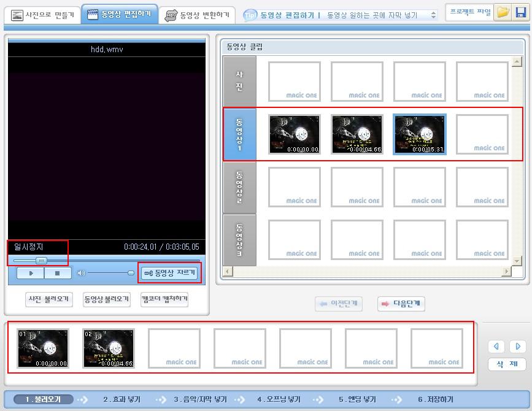Adjust the volume slider handle

tap(131, 273)
